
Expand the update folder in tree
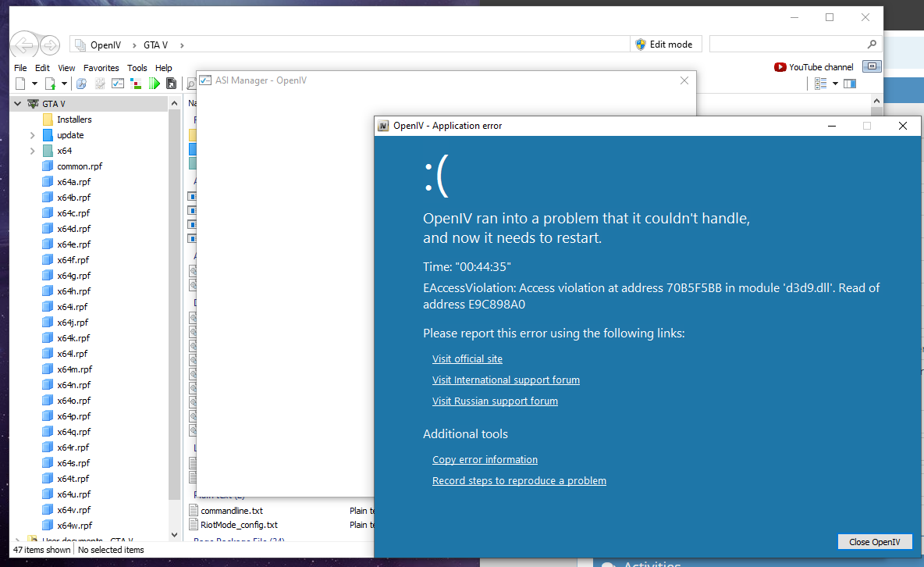(32, 135)
